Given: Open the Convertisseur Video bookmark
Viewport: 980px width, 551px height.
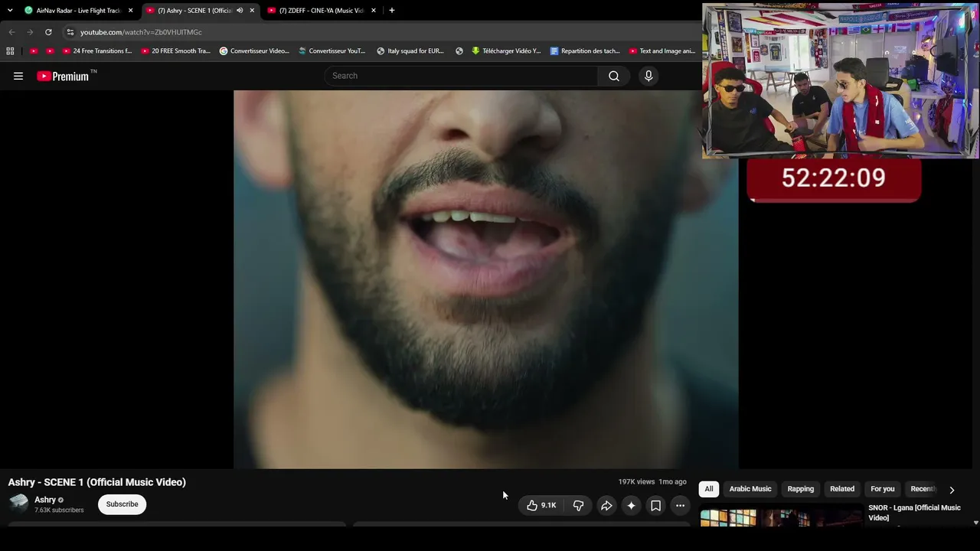Looking at the screenshot, I should tap(254, 51).
